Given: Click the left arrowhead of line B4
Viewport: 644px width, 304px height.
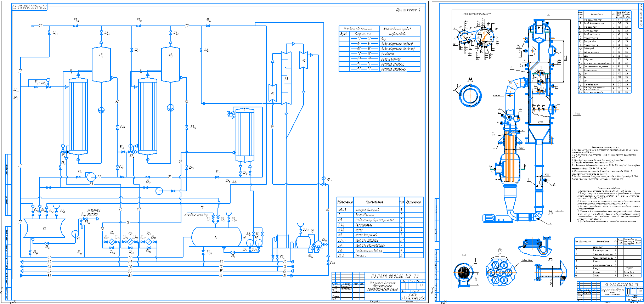Looking at the screenshot, I should pos(22,275).
